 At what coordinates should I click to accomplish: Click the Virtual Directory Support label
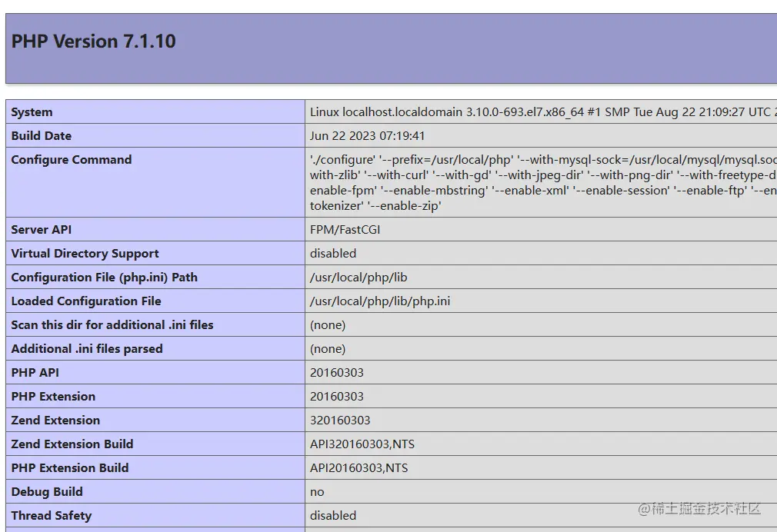[85, 254]
